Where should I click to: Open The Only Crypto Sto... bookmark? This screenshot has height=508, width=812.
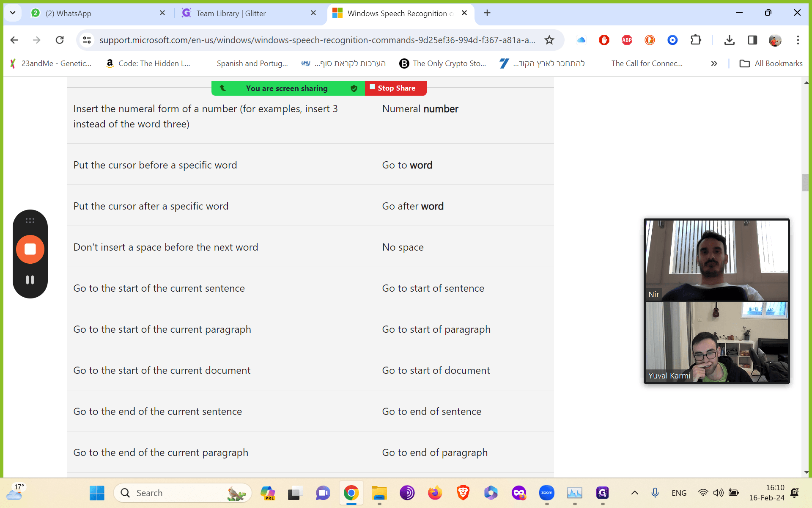pyautogui.click(x=443, y=63)
